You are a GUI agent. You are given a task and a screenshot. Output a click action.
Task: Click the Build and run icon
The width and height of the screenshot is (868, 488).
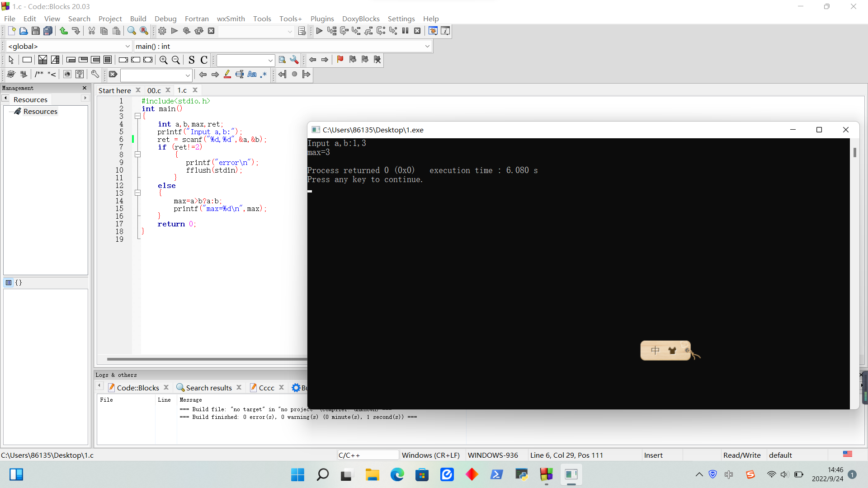(187, 31)
